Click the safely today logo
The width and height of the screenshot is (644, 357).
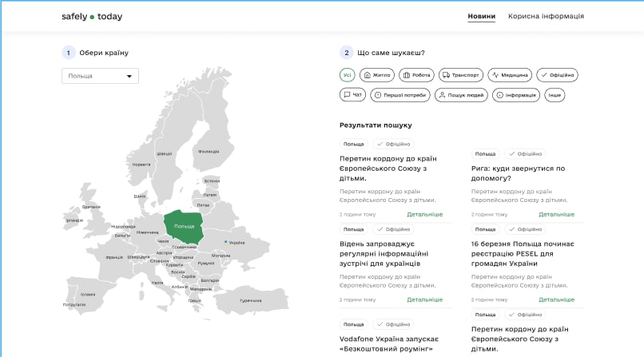point(92,16)
